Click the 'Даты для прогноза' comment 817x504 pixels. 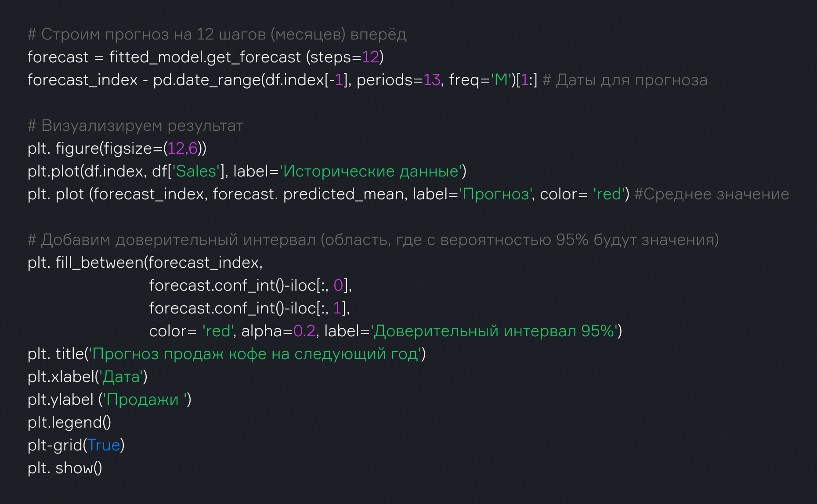point(631,80)
